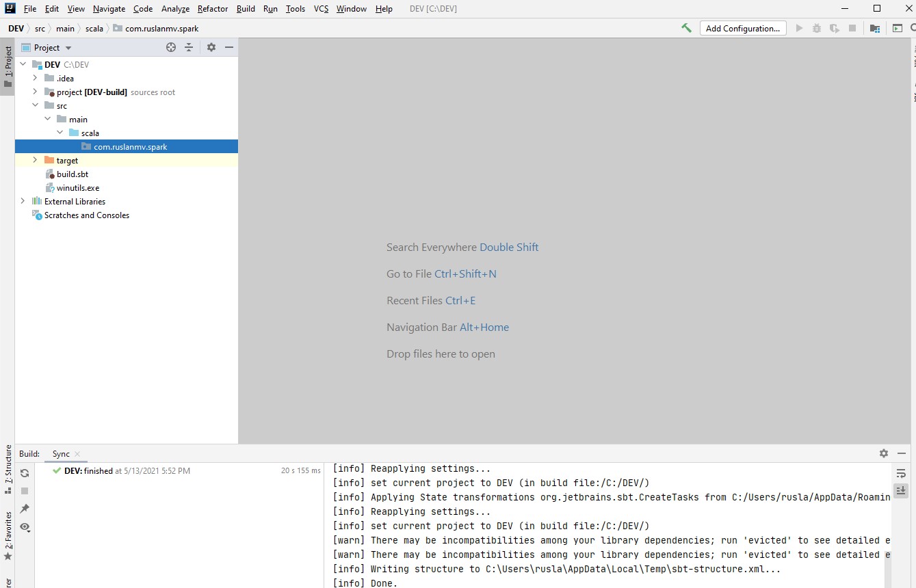Screen dimensions: 916x588
Task: Open the Edit menu
Action: 52,9
